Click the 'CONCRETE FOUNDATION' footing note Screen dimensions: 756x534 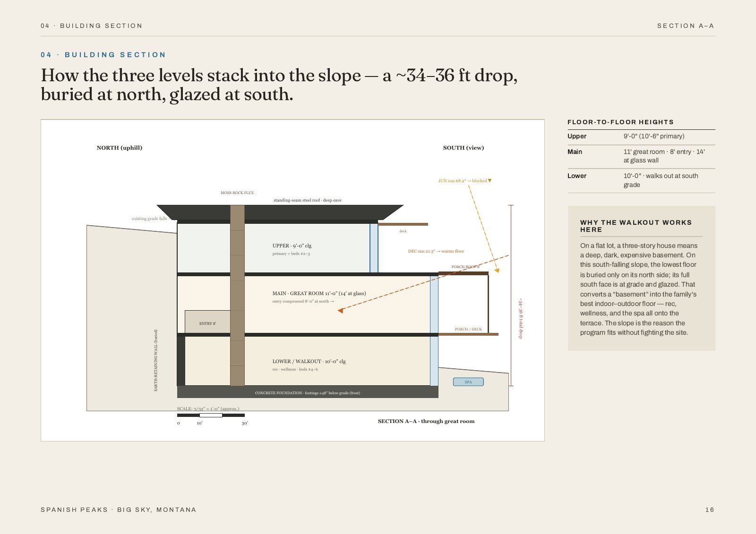click(x=308, y=393)
